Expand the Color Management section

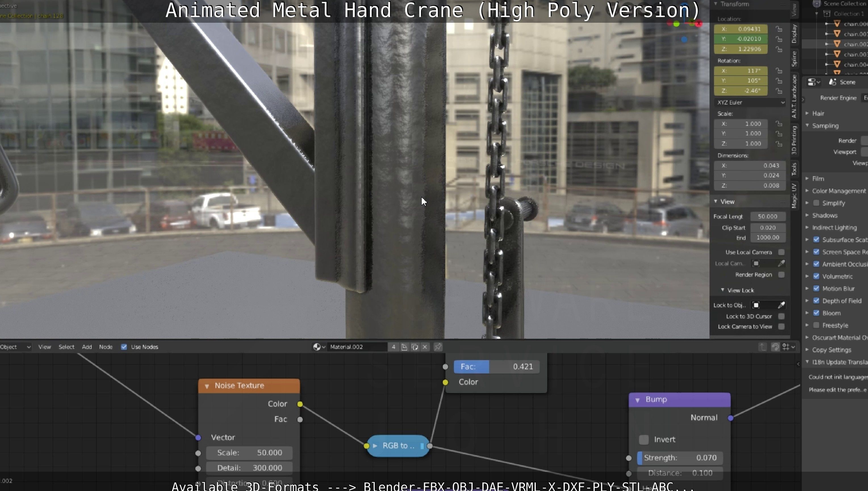pyautogui.click(x=807, y=191)
